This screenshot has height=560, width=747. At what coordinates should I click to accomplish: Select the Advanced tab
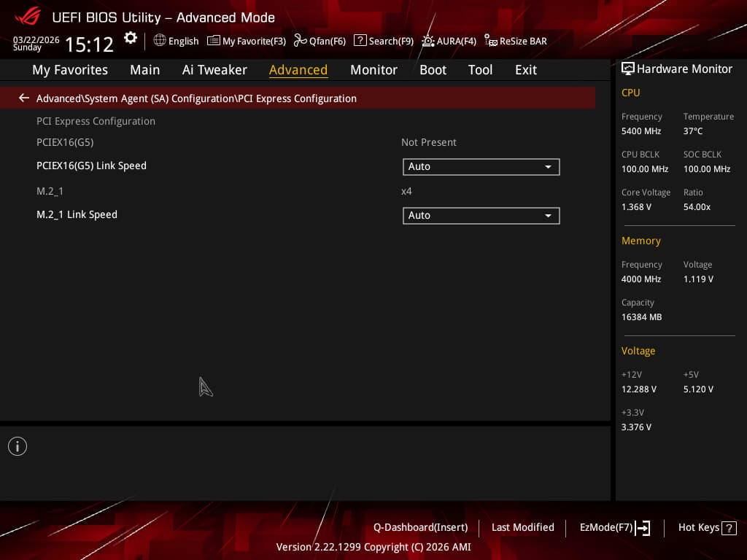click(x=298, y=70)
